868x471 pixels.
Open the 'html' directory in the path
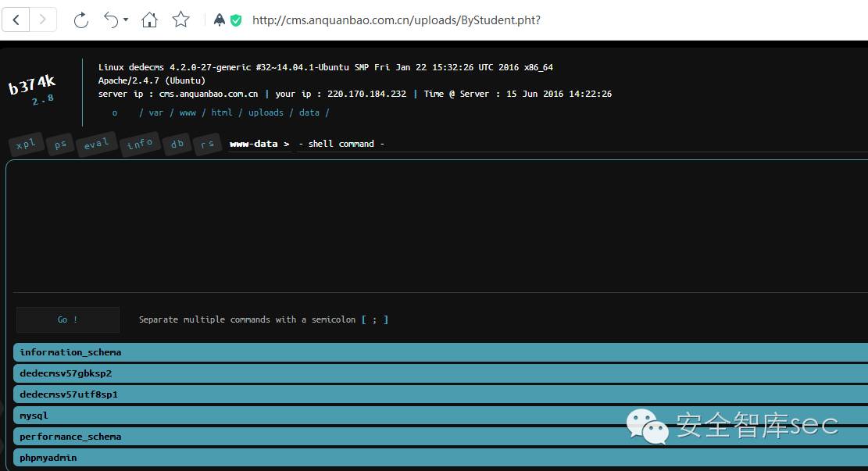point(222,112)
